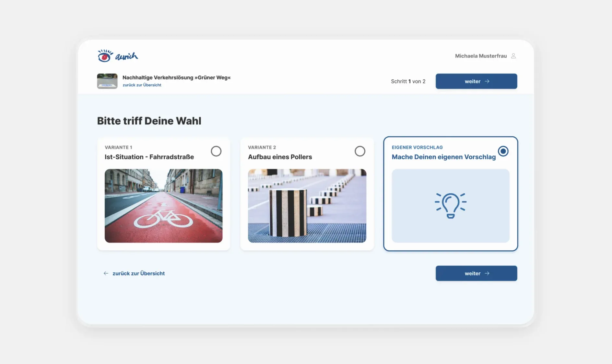This screenshot has height=364, width=612.
Task: Click Michaela Musterfrau user name
Action: pyautogui.click(x=481, y=56)
